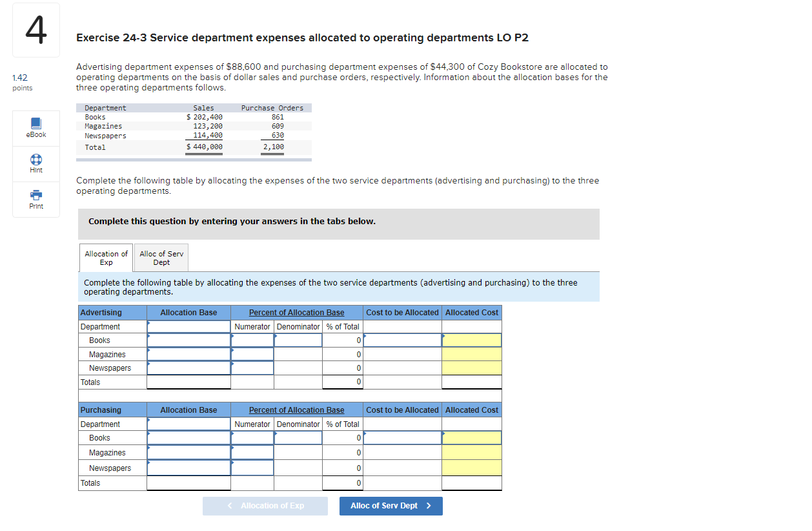Click 'Complete this question' instruction banner
This screenshot has width=812, height=531.
(339, 224)
